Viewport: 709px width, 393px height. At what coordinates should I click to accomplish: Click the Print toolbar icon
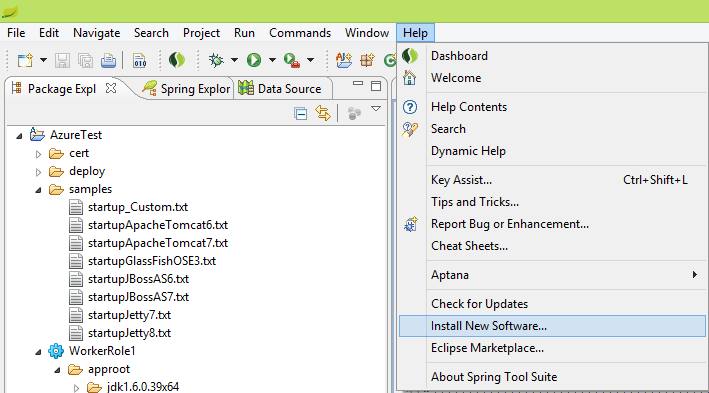109,60
